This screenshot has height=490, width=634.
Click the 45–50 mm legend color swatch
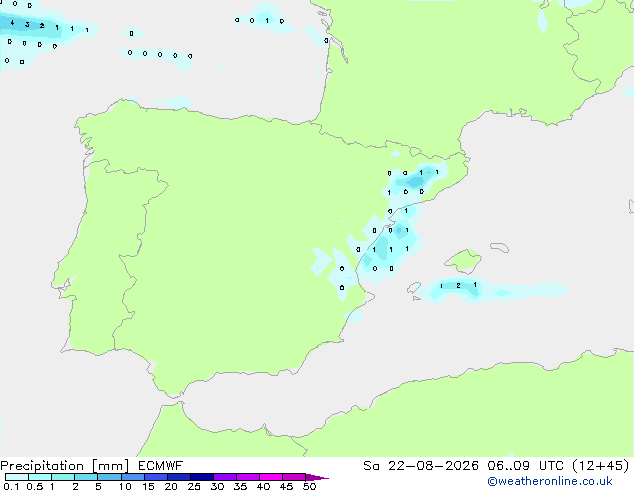click(x=294, y=477)
